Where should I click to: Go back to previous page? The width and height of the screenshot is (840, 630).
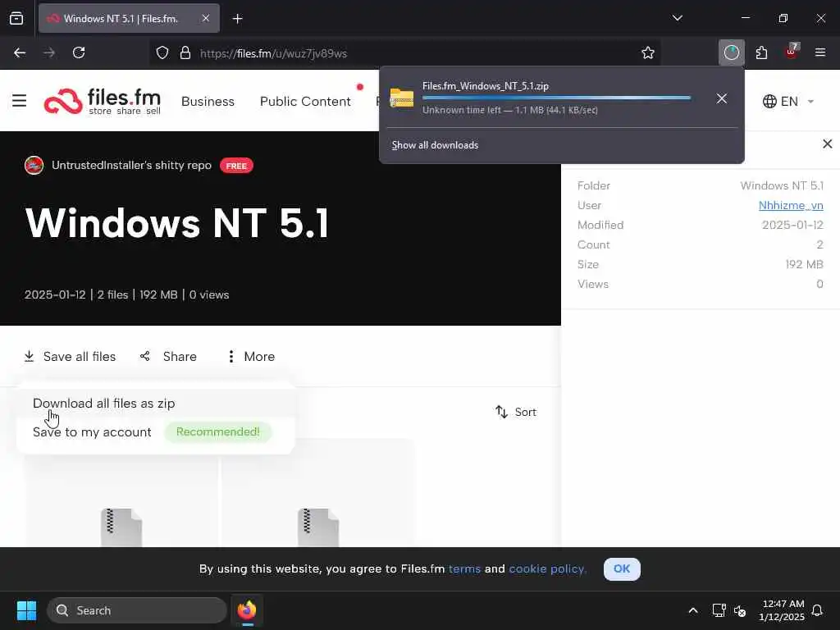pyautogui.click(x=20, y=52)
